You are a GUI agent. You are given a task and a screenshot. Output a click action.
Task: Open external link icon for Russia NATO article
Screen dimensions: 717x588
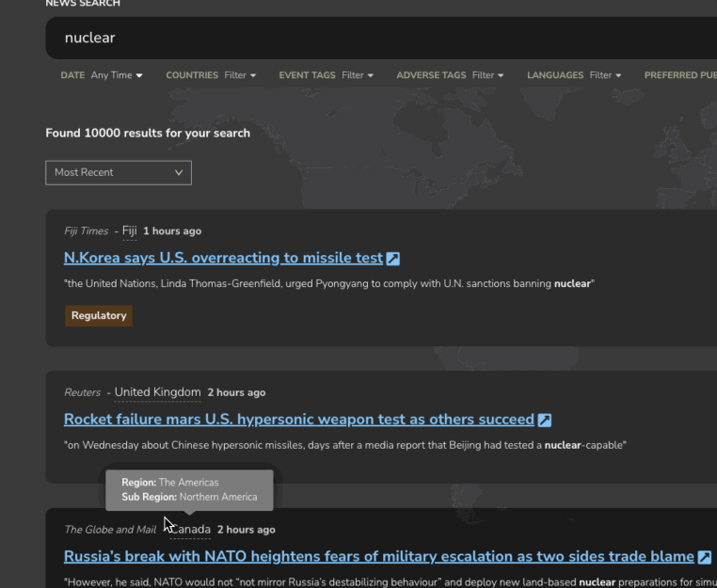point(704,558)
